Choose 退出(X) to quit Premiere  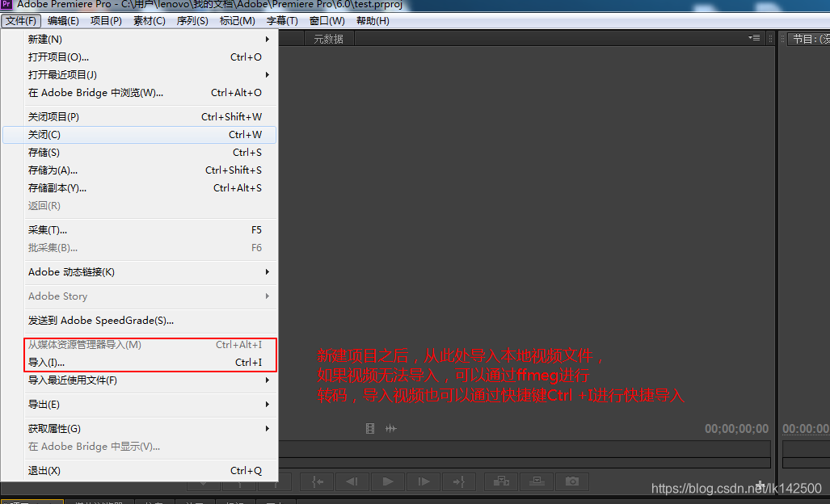[x=140, y=471]
